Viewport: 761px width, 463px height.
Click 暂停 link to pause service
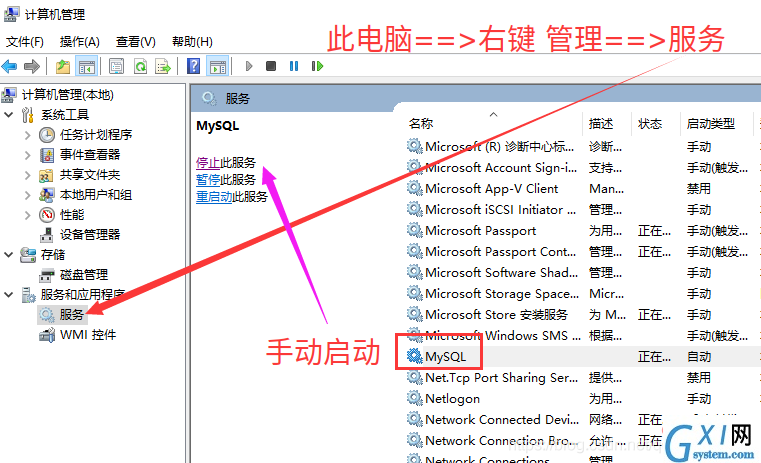(x=208, y=180)
